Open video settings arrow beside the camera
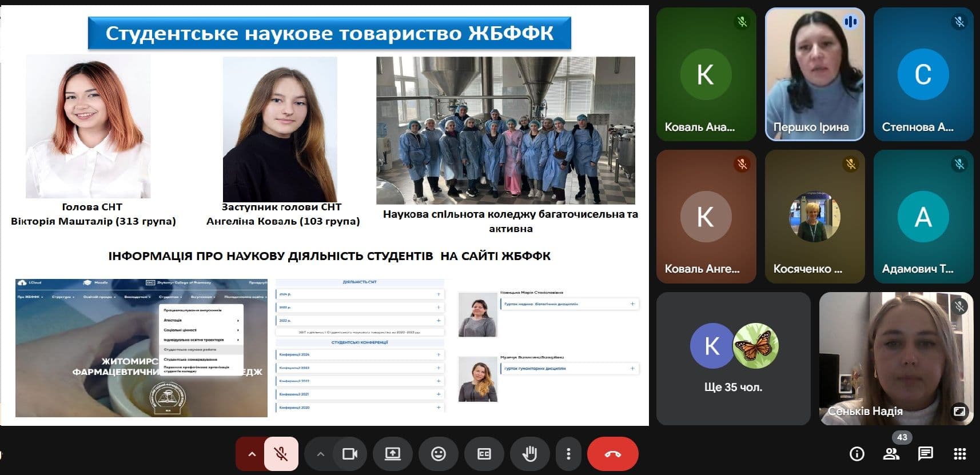Image resolution: width=980 pixels, height=475 pixels. (x=320, y=454)
